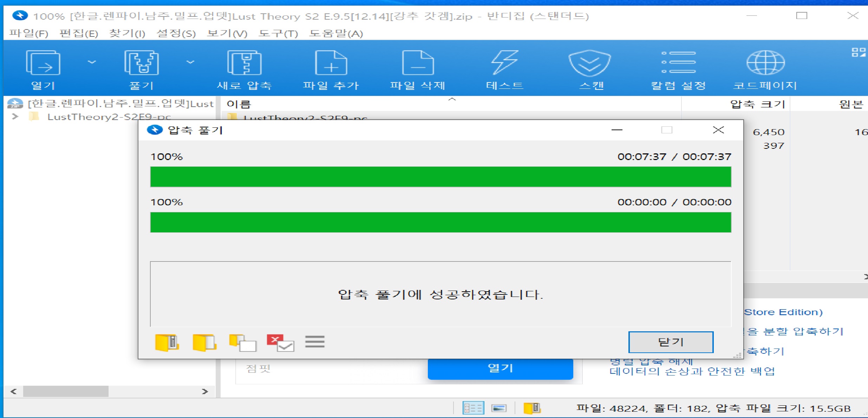Viewport: 868px width, 418px height.
Task: Toggle thumbnail view icon in status bar
Action: pos(499,408)
